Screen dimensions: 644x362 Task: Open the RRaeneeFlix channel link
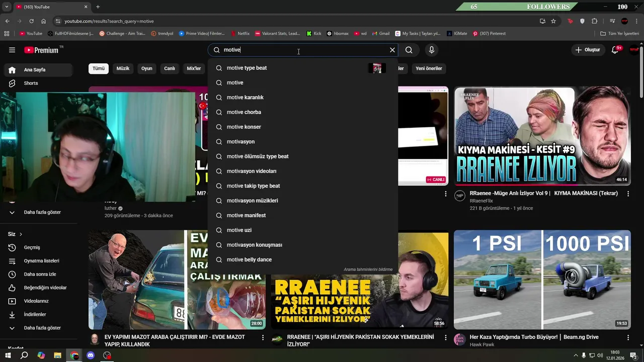click(481, 201)
